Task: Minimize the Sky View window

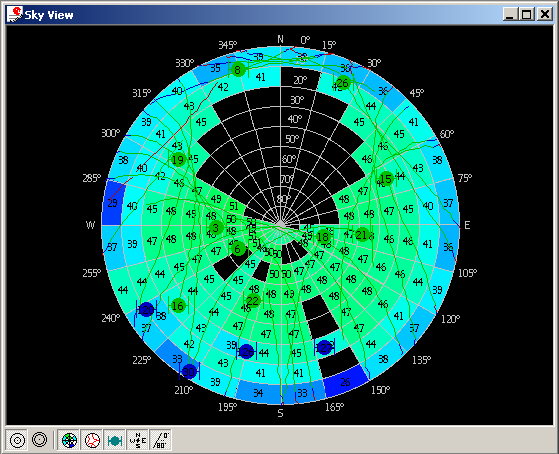Action: pyautogui.click(x=511, y=14)
